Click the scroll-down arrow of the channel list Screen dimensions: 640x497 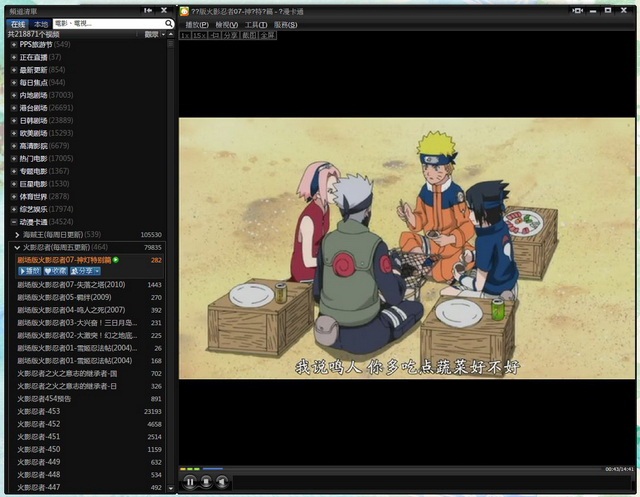point(171,488)
